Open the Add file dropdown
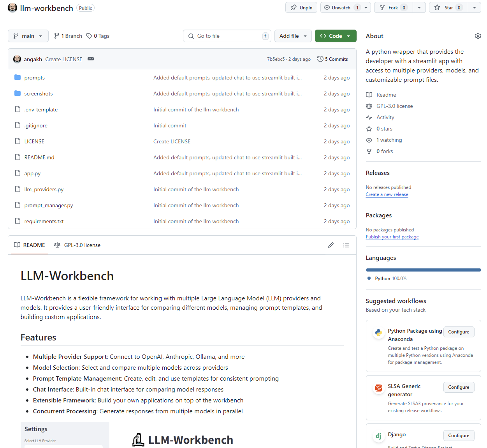Image resolution: width=487 pixels, height=448 pixels. (x=293, y=36)
